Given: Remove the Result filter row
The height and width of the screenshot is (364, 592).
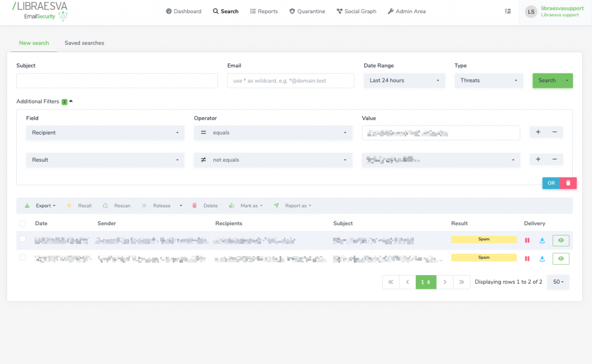Looking at the screenshot, I should click(x=554, y=159).
